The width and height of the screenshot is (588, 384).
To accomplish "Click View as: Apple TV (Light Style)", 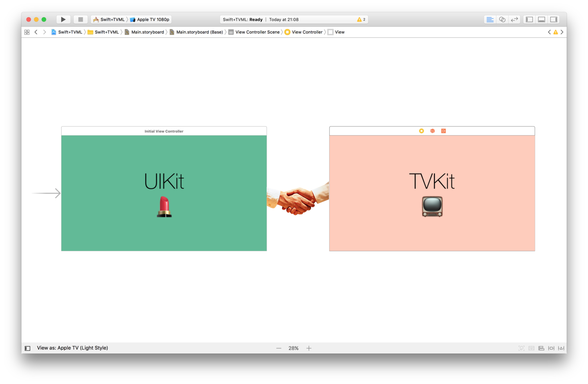I will click(72, 348).
